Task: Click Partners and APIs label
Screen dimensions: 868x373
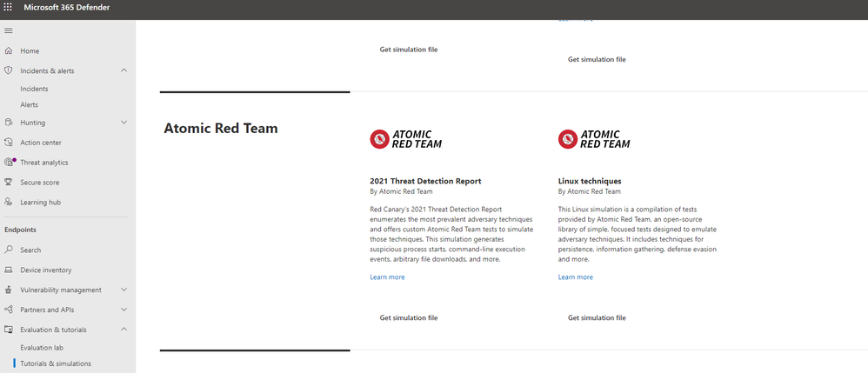Action: coord(47,310)
